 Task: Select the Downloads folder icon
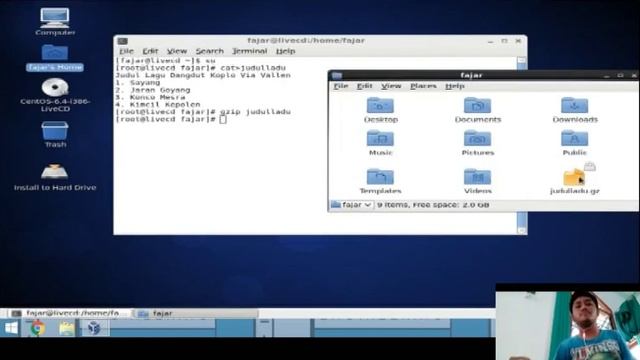tap(574, 105)
